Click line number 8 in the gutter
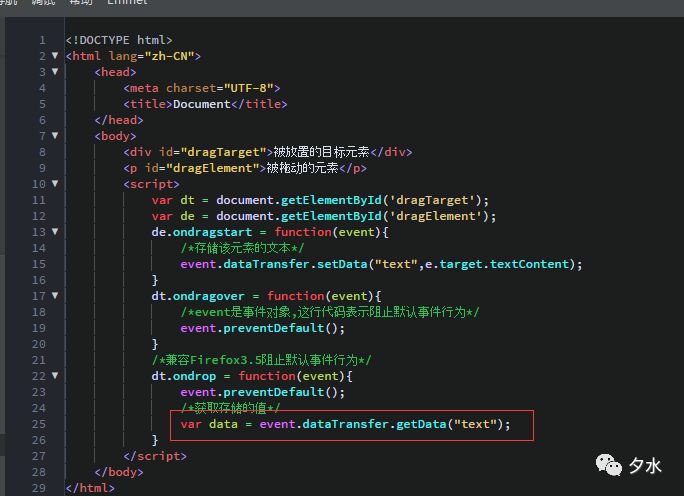The width and height of the screenshot is (684, 496). click(x=42, y=152)
